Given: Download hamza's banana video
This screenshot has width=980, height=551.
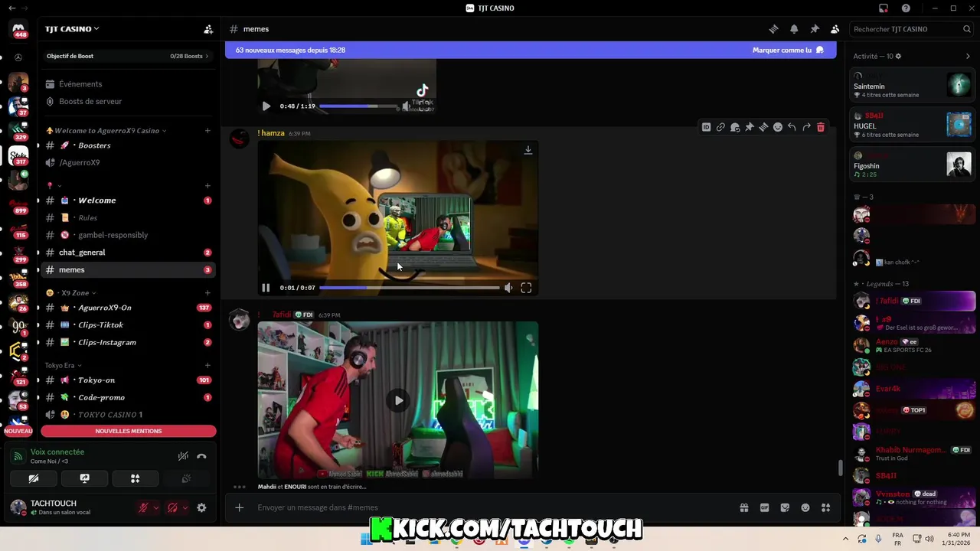Looking at the screenshot, I should click(x=528, y=151).
